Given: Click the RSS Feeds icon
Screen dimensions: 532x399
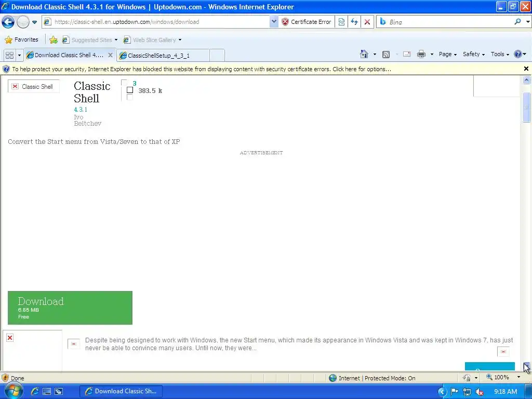Looking at the screenshot, I should pos(386,54).
